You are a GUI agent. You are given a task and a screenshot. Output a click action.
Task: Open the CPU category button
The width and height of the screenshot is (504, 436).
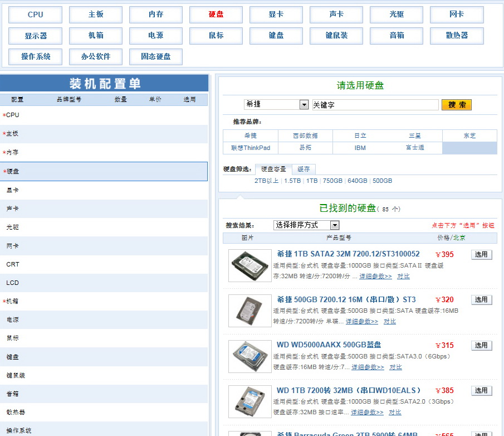click(x=35, y=14)
